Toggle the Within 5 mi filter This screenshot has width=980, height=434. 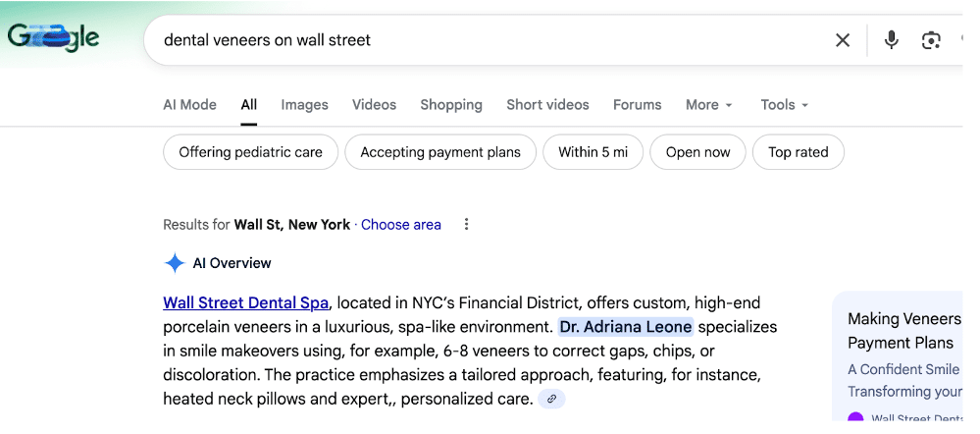pyautogui.click(x=593, y=152)
